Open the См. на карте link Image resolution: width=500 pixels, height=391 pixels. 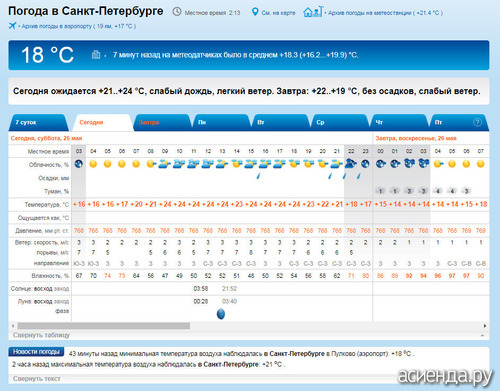click(278, 13)
